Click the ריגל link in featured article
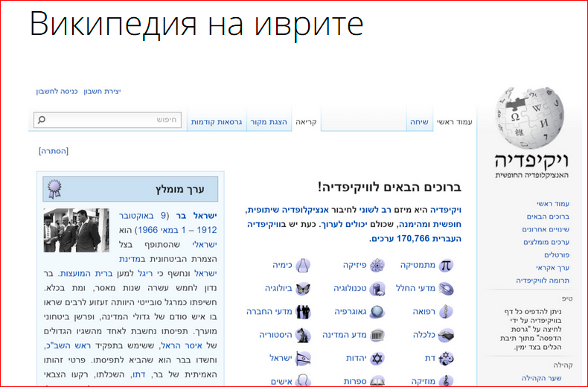The height and width of the screenshot is (387, 588). 144,273
